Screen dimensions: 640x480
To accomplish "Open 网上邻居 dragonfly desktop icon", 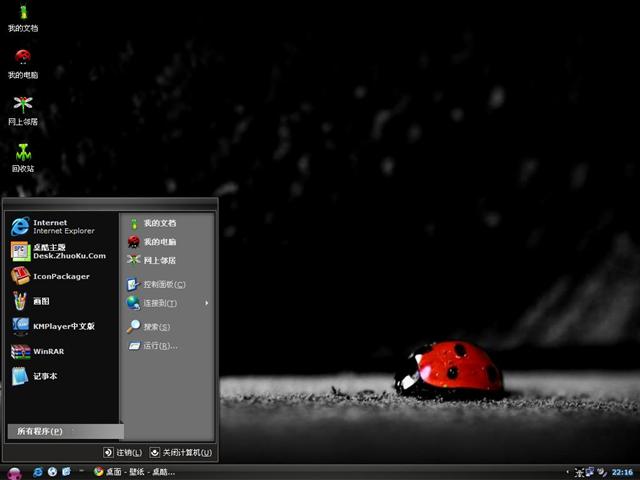I will (23, 111).
